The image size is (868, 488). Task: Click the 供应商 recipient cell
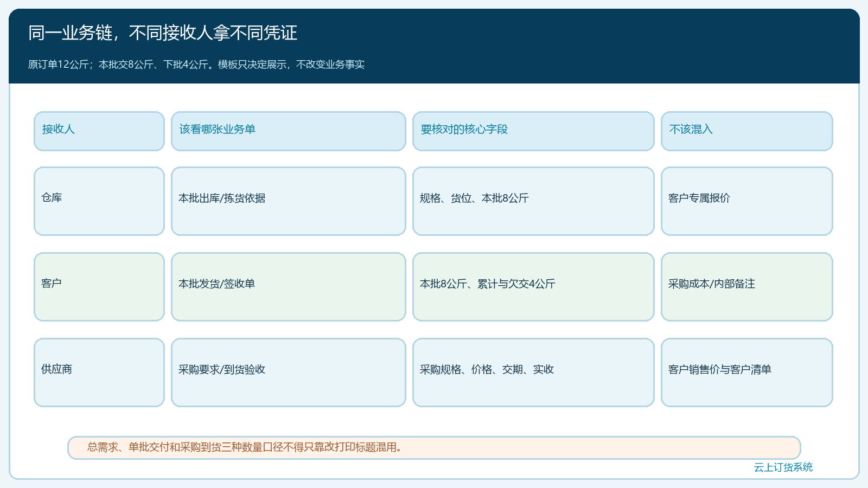click(x=99, y=373)
